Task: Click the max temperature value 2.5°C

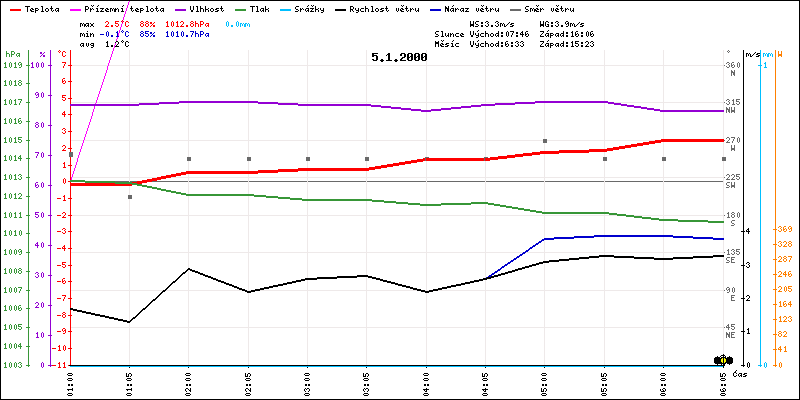Action: [118, 22]
